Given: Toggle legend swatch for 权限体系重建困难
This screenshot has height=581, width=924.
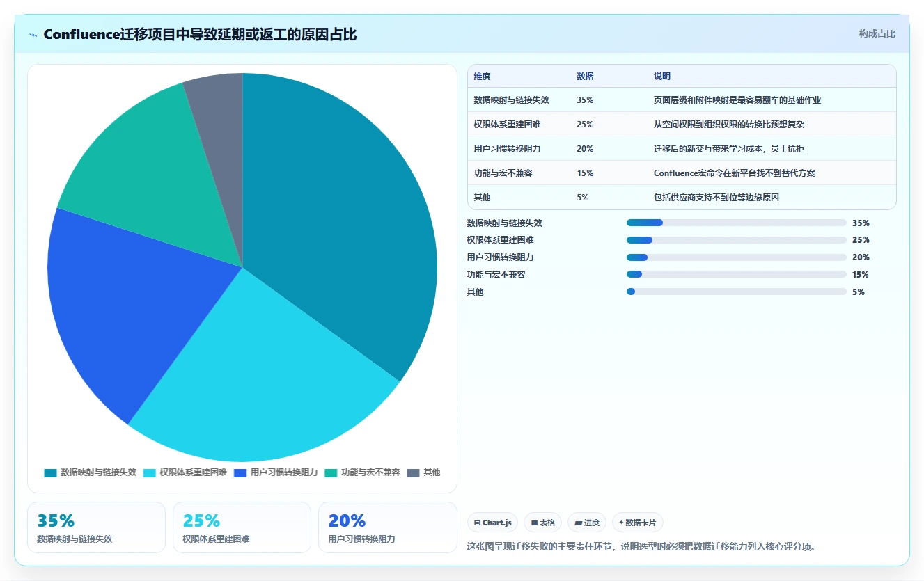Looking at the screenshot, I should 149,472.
